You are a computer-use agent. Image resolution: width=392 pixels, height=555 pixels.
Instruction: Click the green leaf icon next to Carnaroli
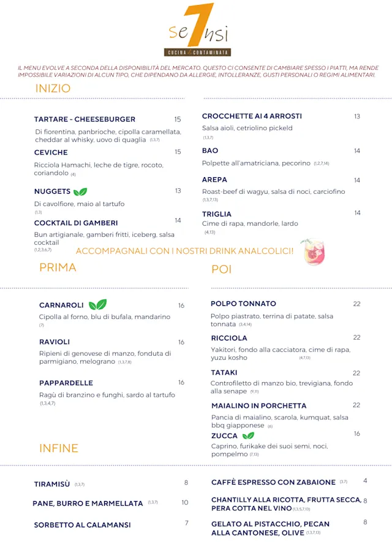click(97, 305)
